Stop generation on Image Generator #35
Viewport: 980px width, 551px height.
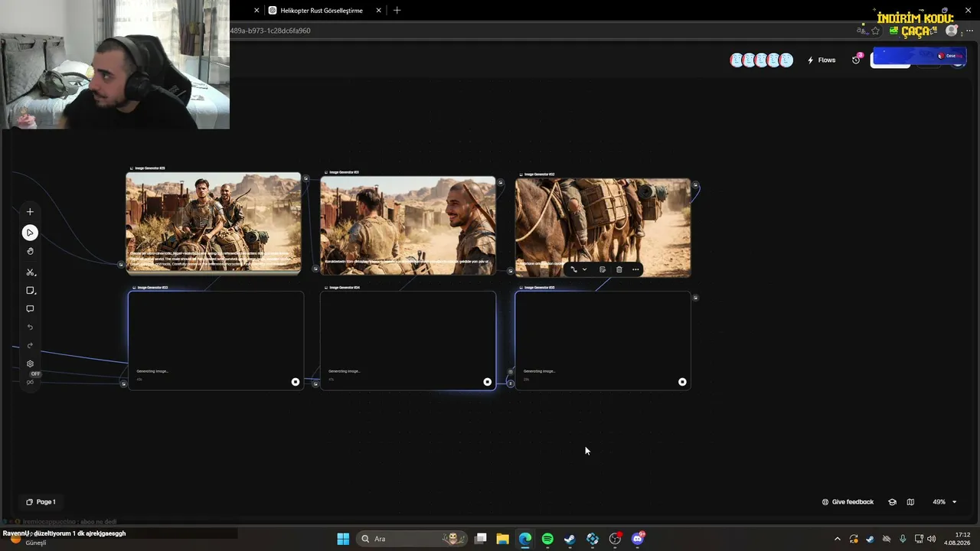click(682, 382)
